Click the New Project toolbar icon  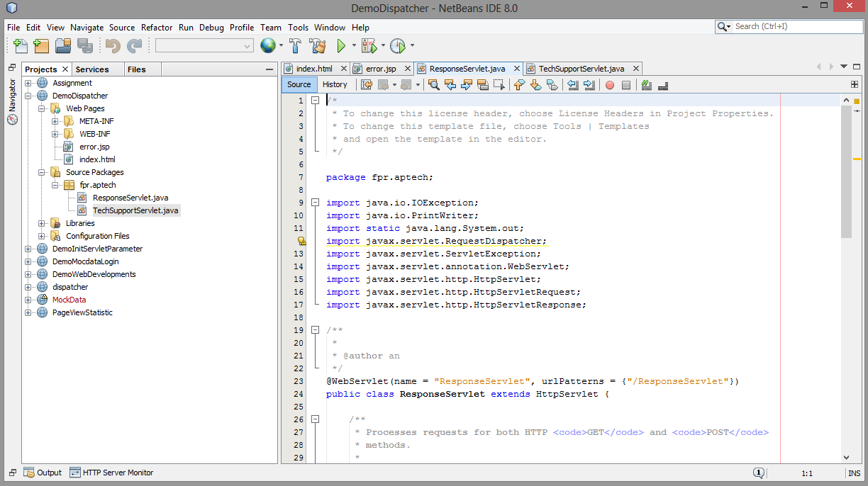click(42, 46)
